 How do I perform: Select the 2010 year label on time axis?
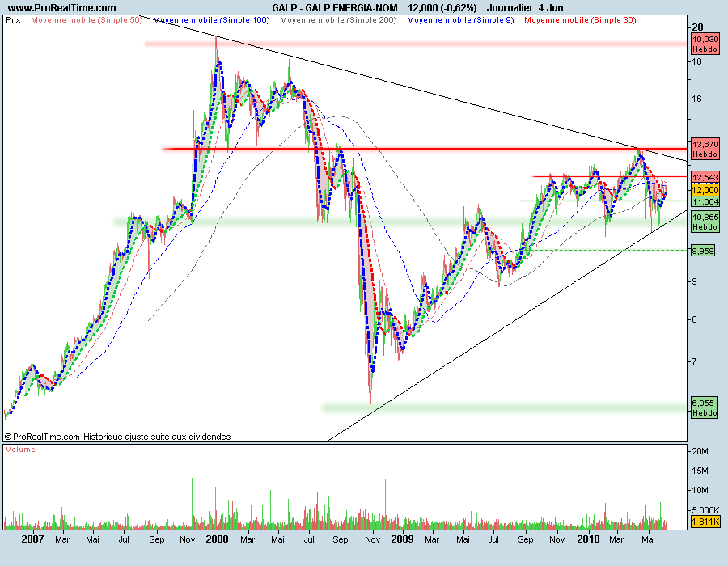click(588, 539)
